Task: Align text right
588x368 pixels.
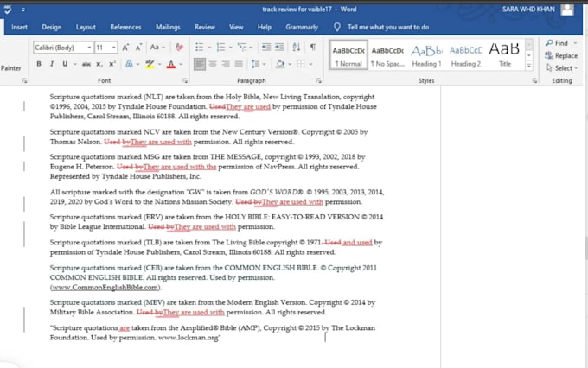Action: [x=226, y=64]
